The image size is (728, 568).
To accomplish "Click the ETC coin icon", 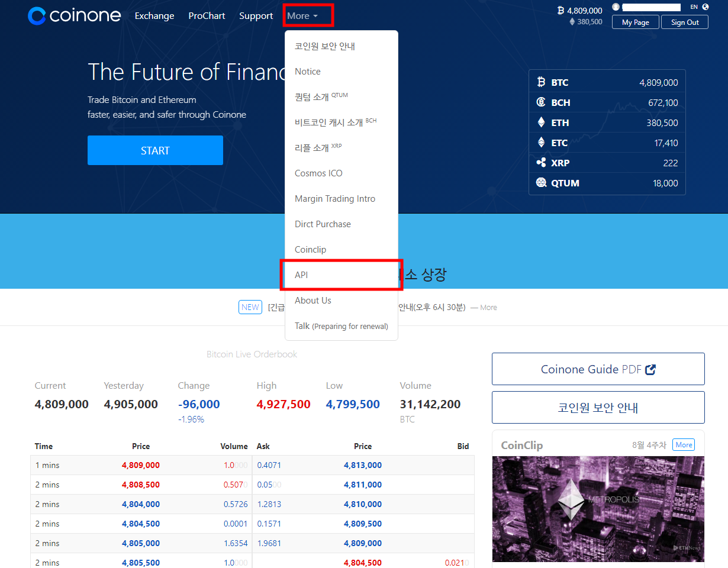I will point(540,142).
